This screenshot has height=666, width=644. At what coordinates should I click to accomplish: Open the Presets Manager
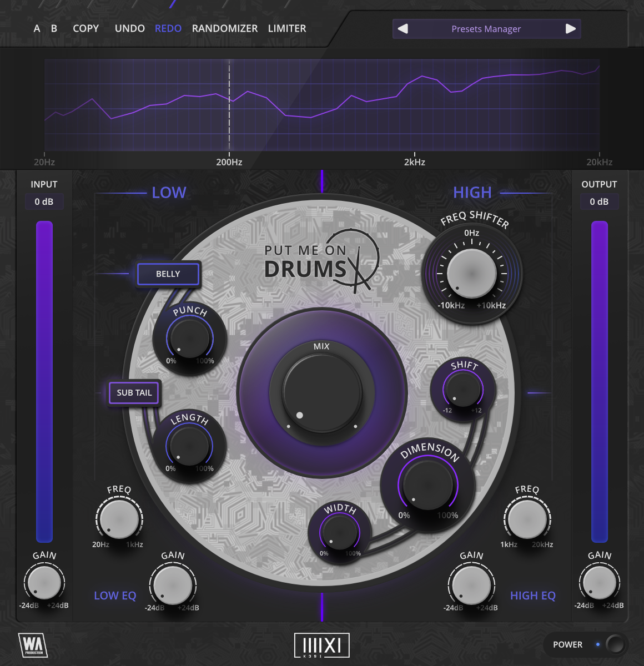[x=486, y=28]
